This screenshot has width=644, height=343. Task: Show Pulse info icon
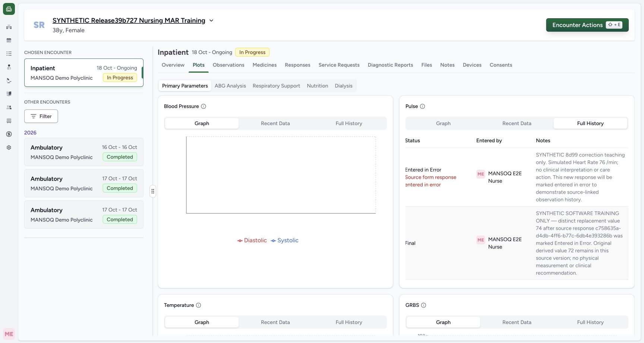(422, 106)
